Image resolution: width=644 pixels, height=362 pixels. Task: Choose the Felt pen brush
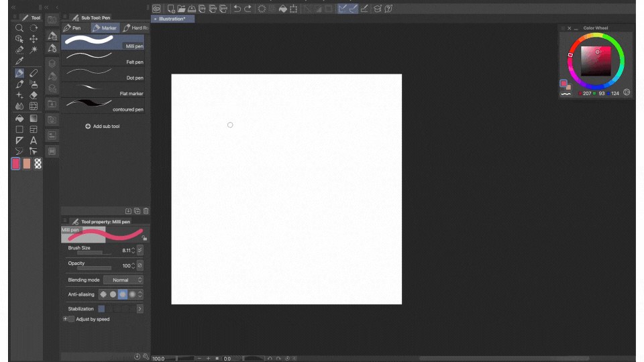point(103,57)
